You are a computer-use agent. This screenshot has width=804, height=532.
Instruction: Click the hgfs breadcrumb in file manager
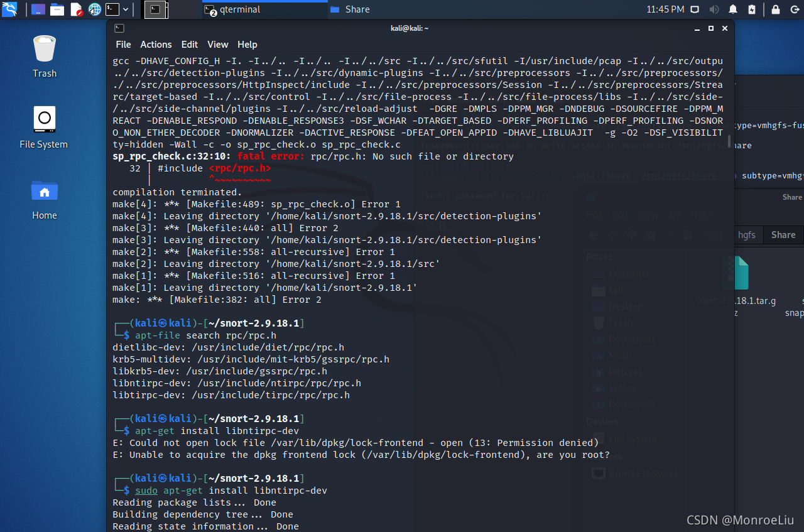747,235
